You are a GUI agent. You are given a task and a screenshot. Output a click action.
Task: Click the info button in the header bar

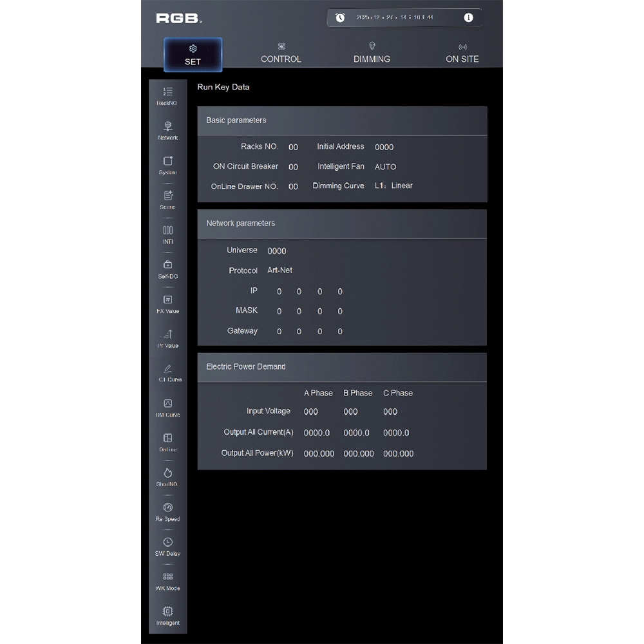(x=469, y=17)
